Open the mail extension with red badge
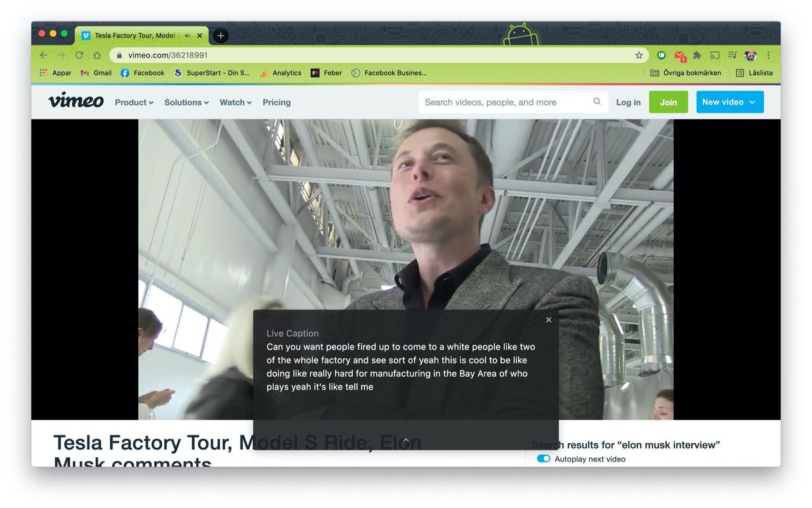Viewport: 812px width, 508px height. (679, 56)
